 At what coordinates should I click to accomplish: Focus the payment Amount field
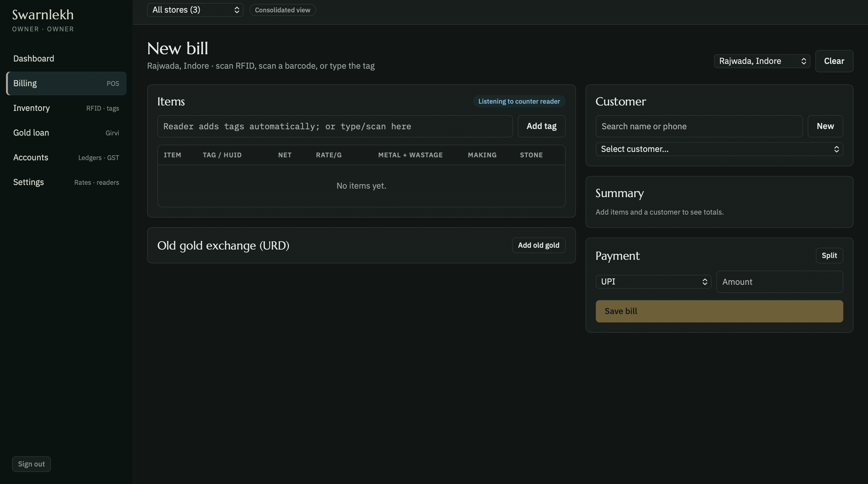pyautogui.click(x=779, y=282)
